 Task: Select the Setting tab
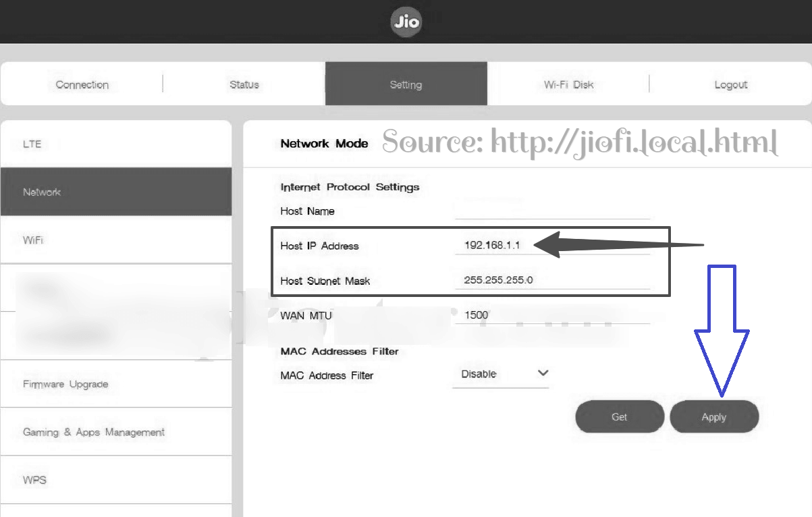tap(406, 85)
